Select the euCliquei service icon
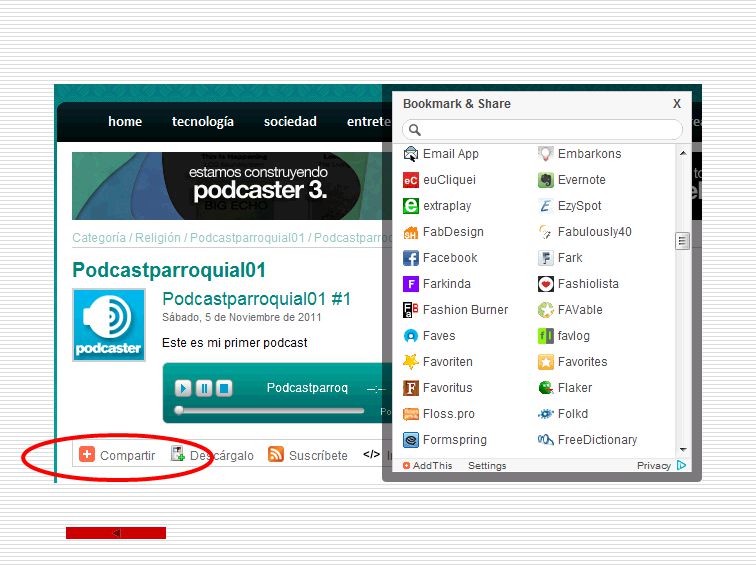 [x=410, y=180]
